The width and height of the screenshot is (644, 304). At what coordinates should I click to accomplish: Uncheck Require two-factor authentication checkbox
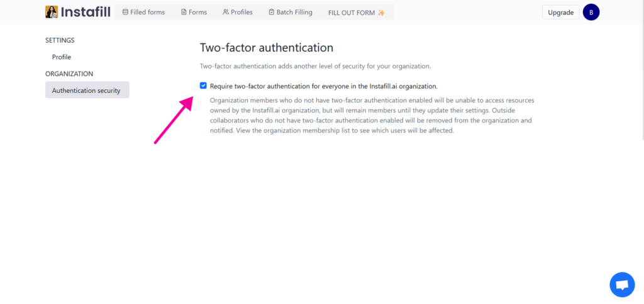pos(203,86)
